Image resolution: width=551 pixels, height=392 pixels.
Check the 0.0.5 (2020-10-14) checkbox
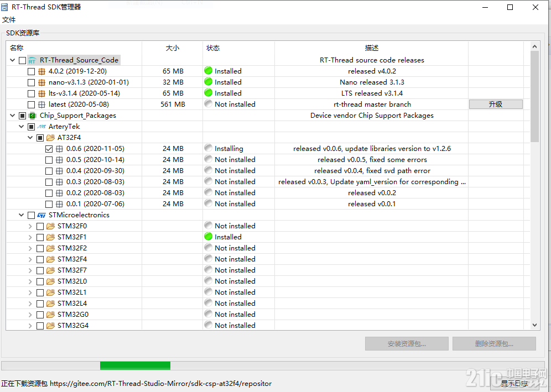[49, 160]
